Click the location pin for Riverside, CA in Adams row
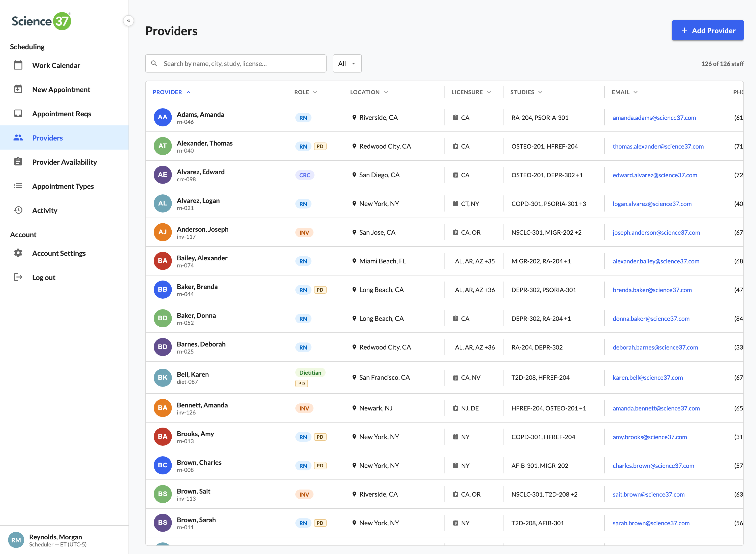The width and height of the screenshot is (756, 554). click(354, 117)
